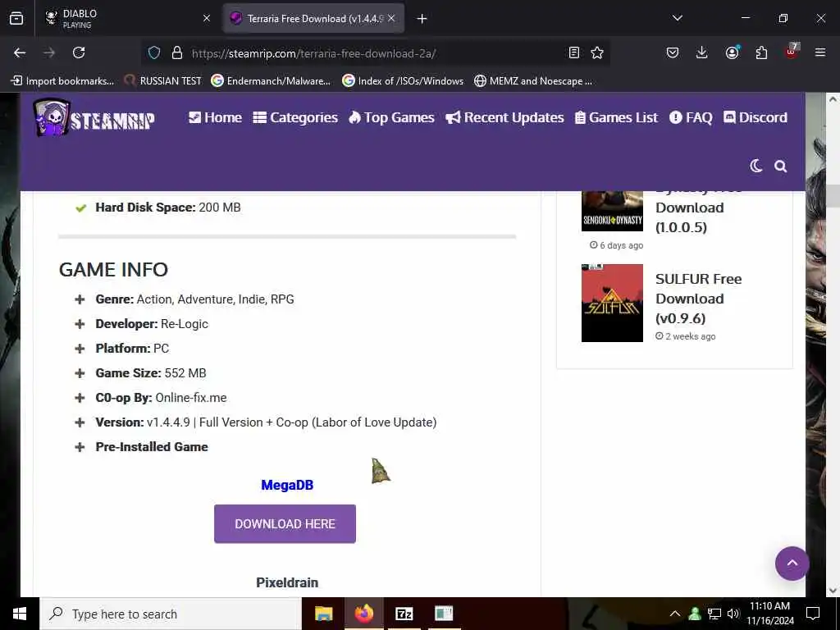Open Dynasty Free Download (1.0.0.5) link
The height and width of the screenshot is (630, 840).
(699, 212)
